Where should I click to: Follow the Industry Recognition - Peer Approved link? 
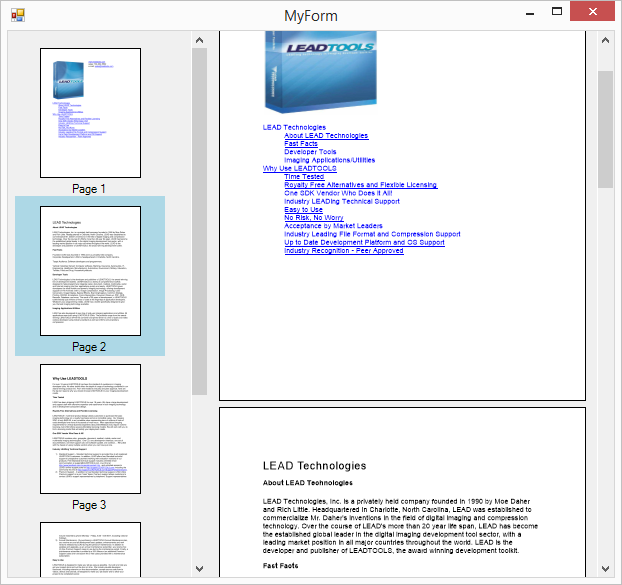tap(344, 251)
